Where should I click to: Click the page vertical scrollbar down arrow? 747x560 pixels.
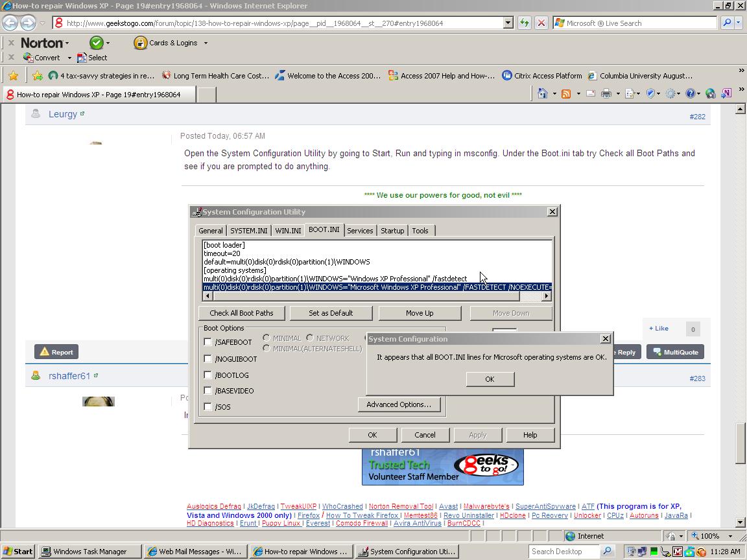point(740,522)
